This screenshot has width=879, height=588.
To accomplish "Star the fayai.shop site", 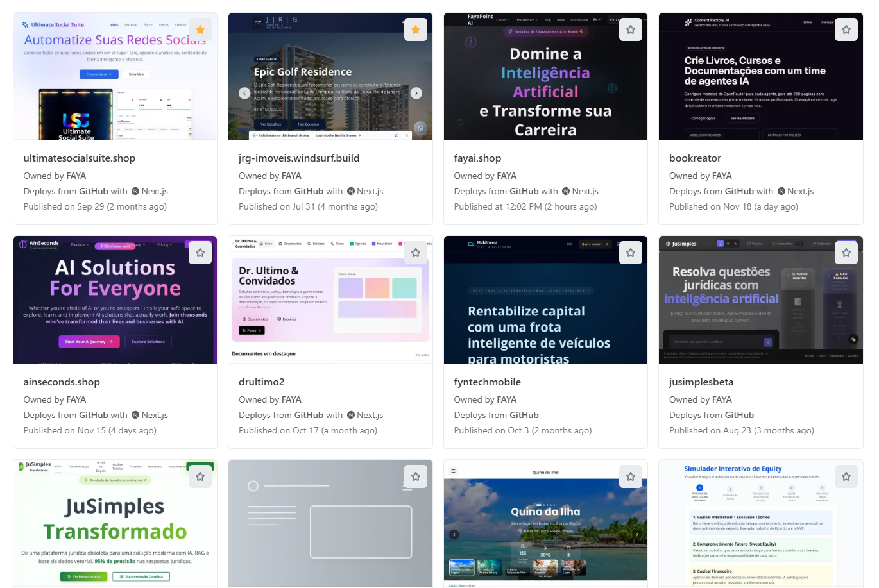I will pyautogui.click(x=631, y=29).
